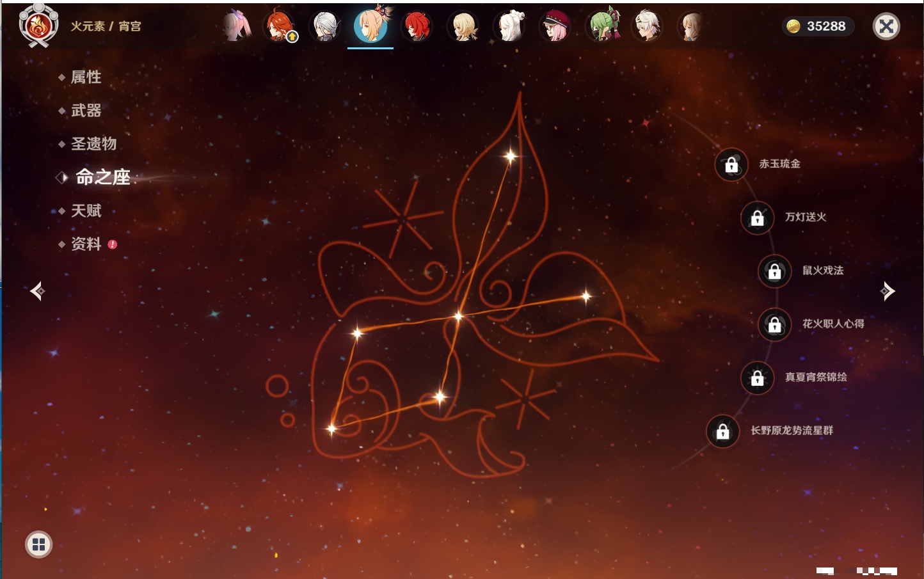Viewport: 924px width, 579px height.
Task: Click the Mora coin icon
Action: (793, 26)
